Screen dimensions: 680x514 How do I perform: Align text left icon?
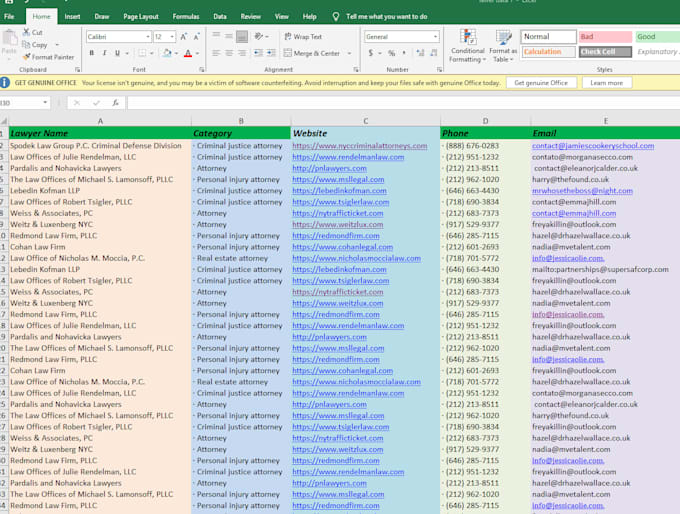pos(216,53)
